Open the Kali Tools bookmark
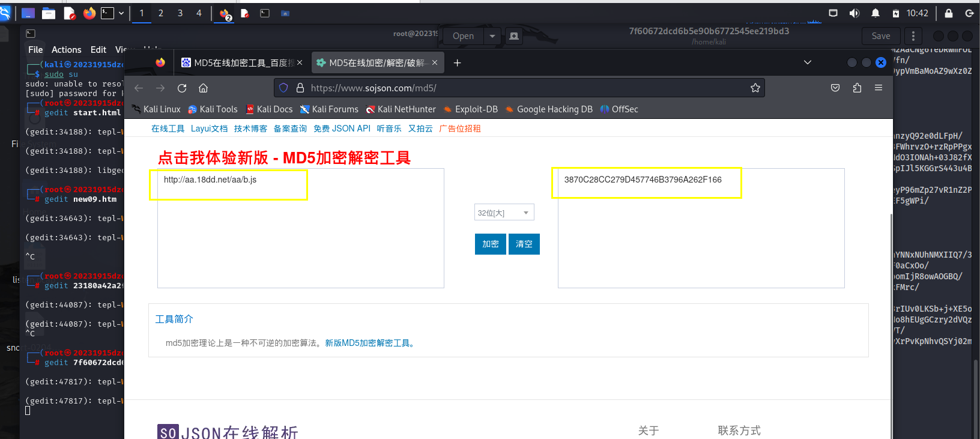Viewport: 980px width, 439px height. click(213, 109)
